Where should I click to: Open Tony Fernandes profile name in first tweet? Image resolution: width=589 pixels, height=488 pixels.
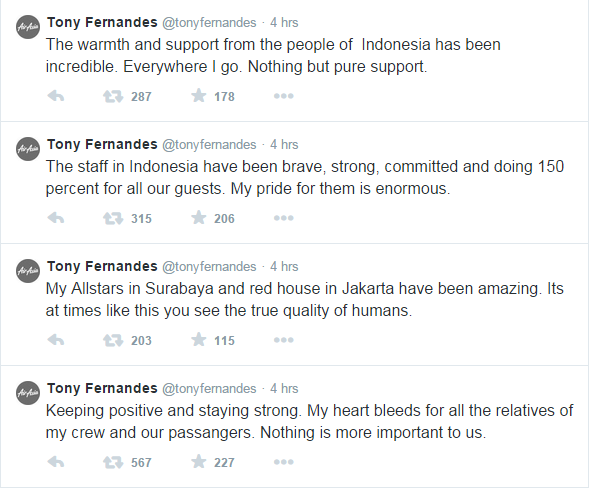[102, 23]
